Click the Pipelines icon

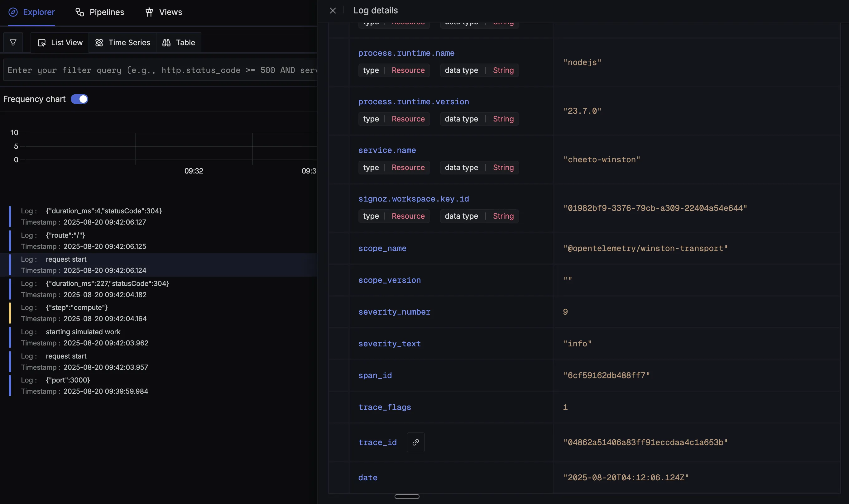[79, 12]
